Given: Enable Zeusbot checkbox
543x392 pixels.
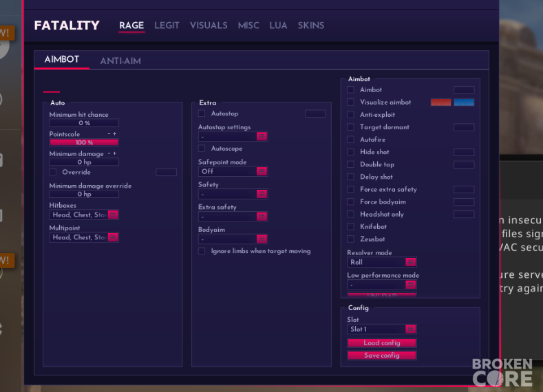Looking at the screenshot, I should pyautogui.click(x=350, y=239).
